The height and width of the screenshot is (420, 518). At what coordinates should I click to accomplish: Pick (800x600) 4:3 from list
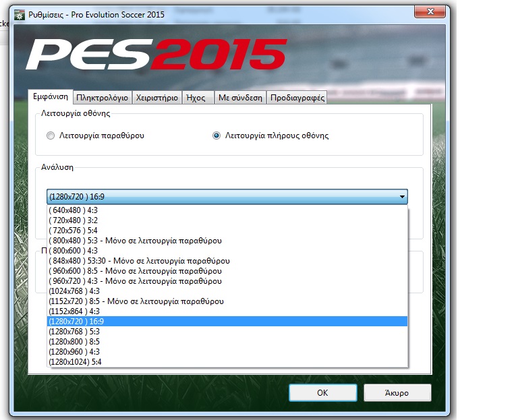tap(227, 251)
